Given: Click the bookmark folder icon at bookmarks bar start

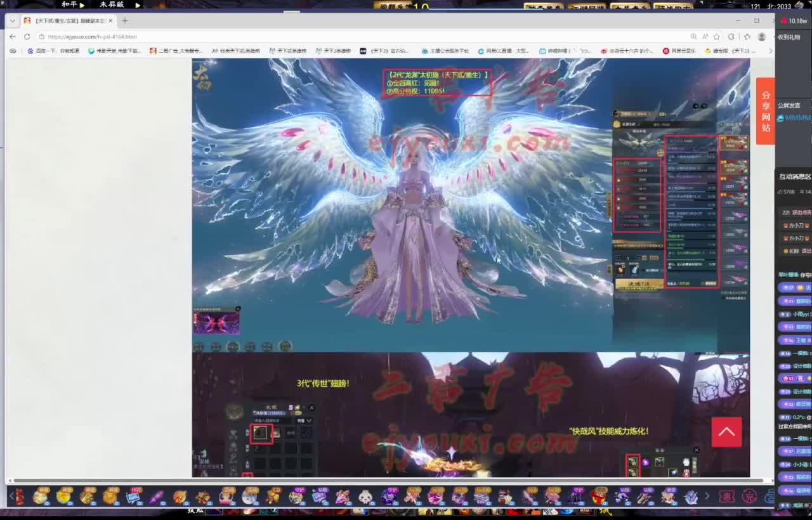Looking at the screenshot, I should tap(13, 51).
